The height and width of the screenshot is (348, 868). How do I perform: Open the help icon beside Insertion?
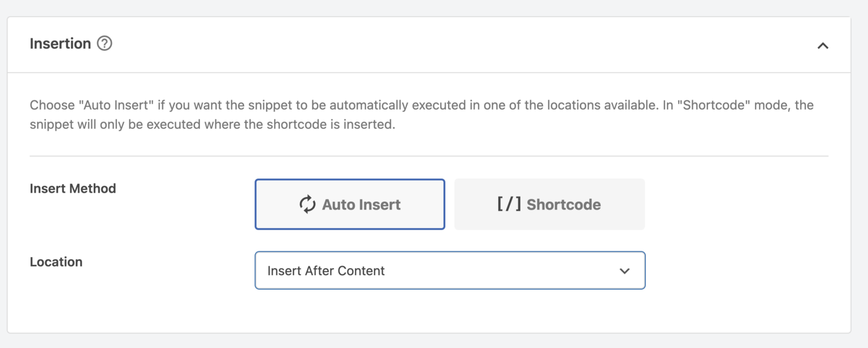(x=105, y=43)
